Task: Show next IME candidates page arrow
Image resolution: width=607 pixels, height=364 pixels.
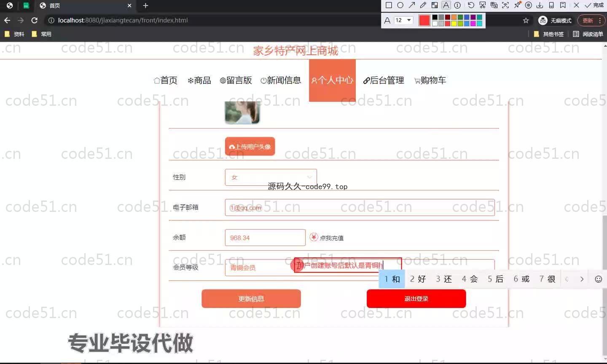Action: click(582, 279)
